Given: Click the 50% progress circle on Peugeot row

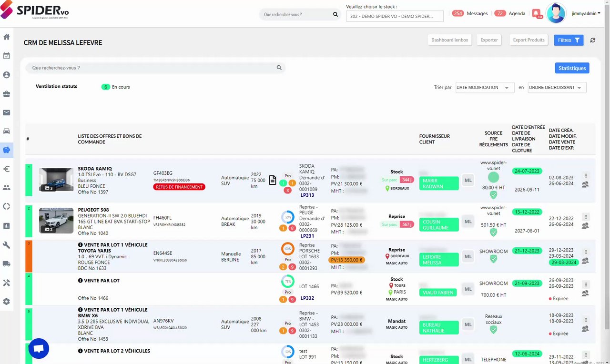Looking at the screenshot, I should 288,217.
